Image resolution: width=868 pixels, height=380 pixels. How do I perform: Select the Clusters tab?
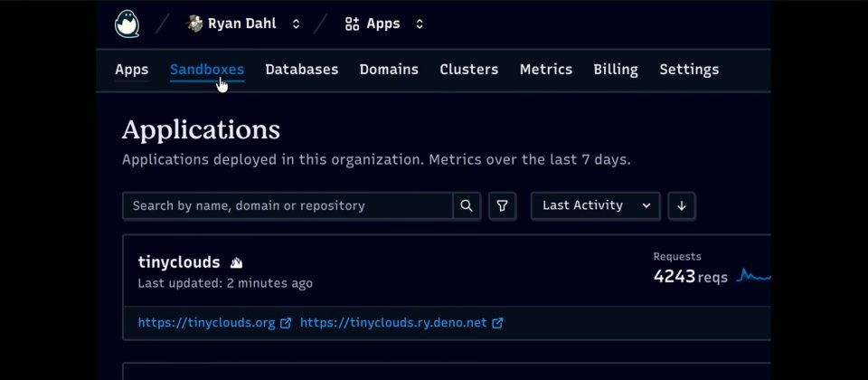pyautogui.click(x=468, y=69)
